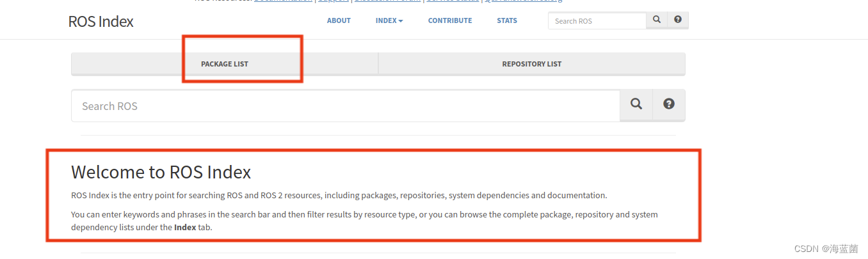Switch to the PACKAGE LIST tab
This screenshot has width=868, height=259.
pyautogui.click(x=225, y=64)
